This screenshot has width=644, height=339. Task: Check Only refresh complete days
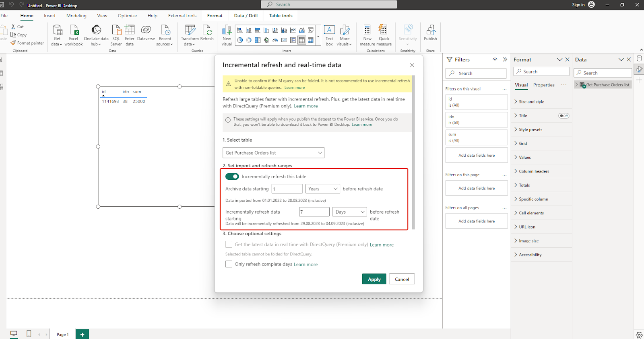click(229, 264)
